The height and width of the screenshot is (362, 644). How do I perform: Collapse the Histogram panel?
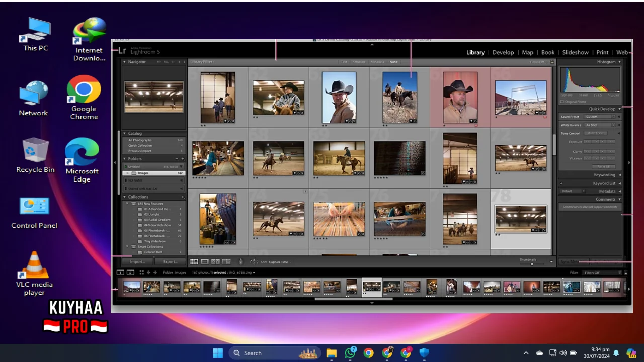(620, 62)
